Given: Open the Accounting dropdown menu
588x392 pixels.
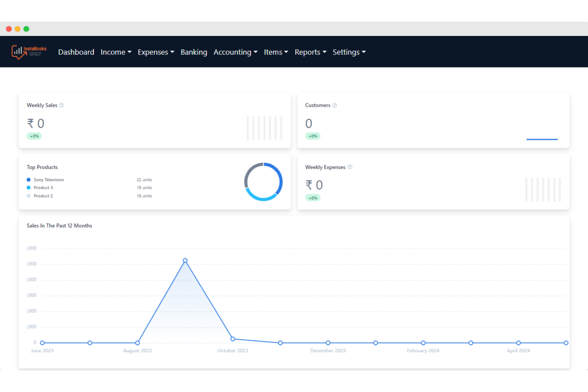Looking at the screenshot, I should coord(235,52).
